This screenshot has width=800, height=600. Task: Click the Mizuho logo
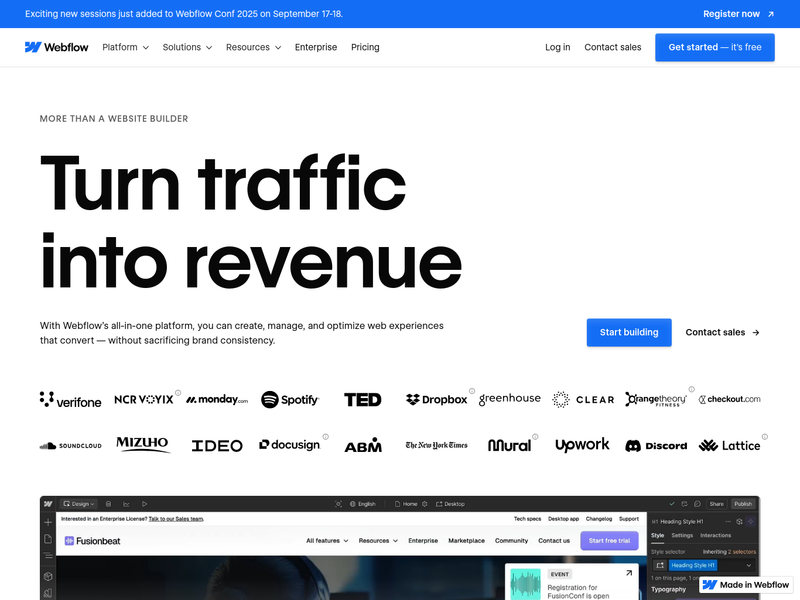coord(142,444)
